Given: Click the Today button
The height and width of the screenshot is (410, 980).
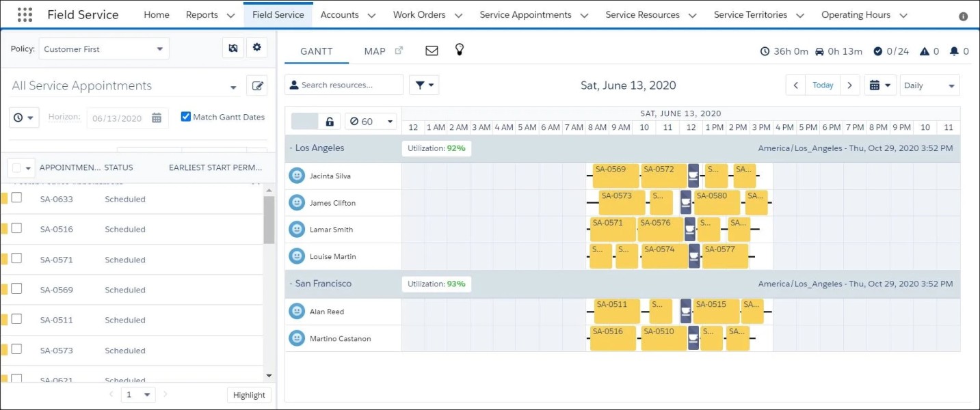Looking at the screenshot, I should coord(823,85).
